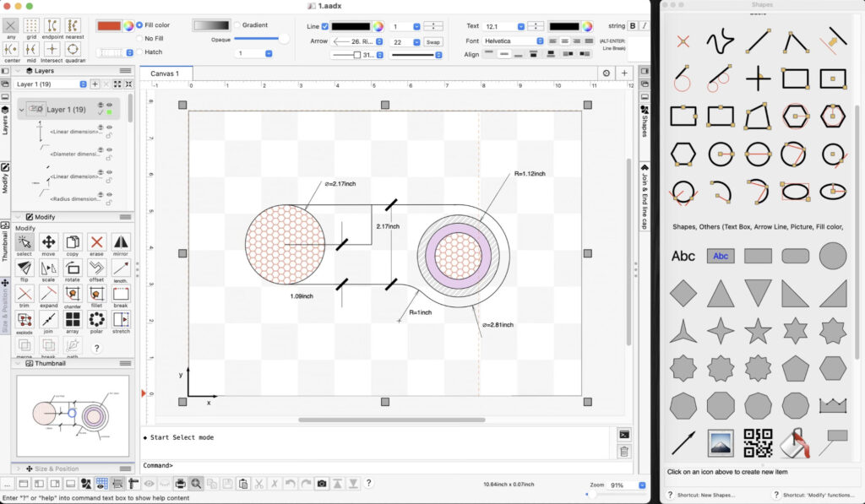Open the text size 12.1 dropdown

pos(520,26)
